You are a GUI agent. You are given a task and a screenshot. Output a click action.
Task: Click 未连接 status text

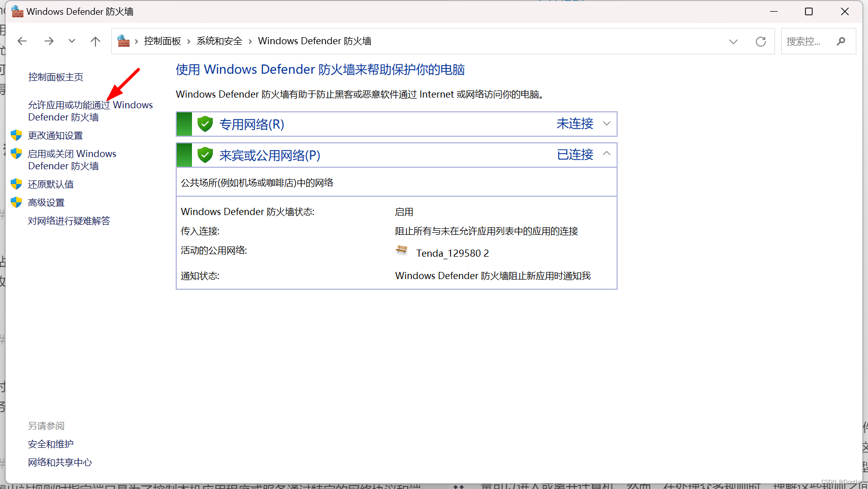pos(575,124)
